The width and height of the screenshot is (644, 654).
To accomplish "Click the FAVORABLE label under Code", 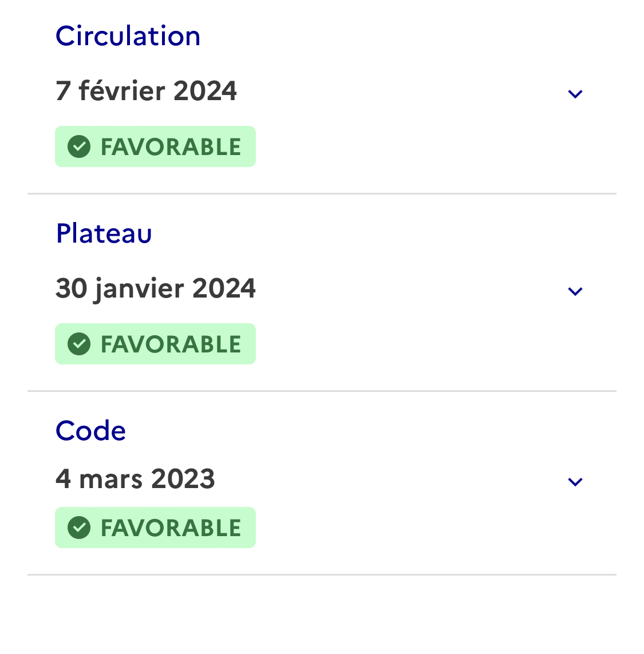I will click(171, 528).
